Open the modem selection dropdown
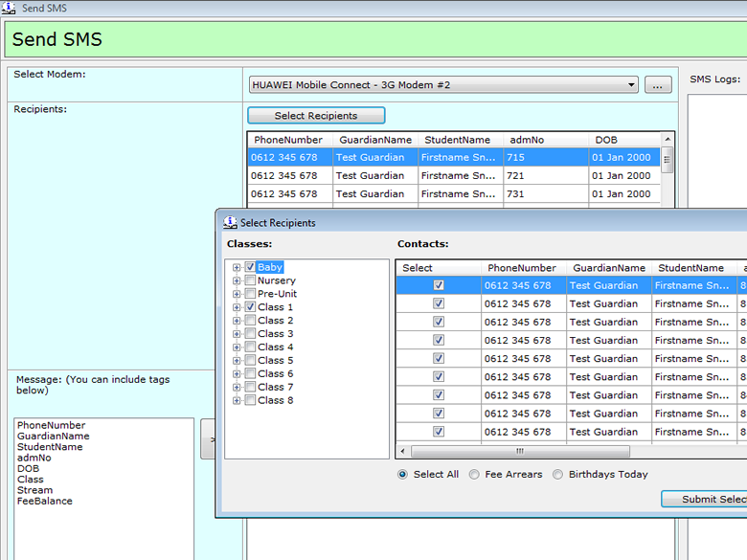747x560 pixels. (x=631, y=85)
